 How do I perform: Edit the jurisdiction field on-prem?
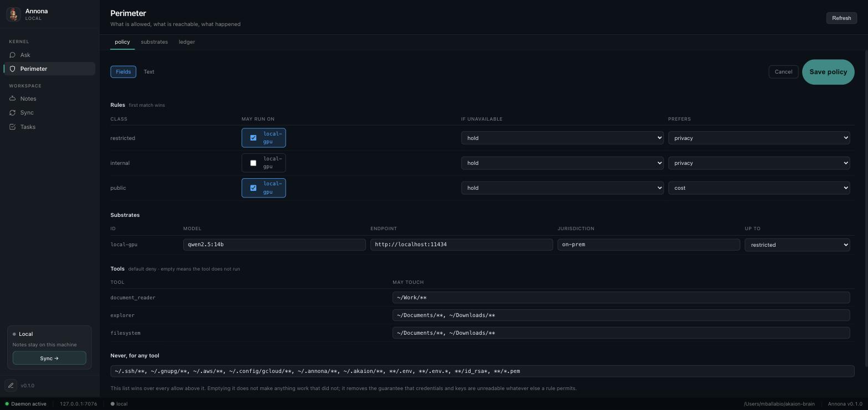point(649,244)
